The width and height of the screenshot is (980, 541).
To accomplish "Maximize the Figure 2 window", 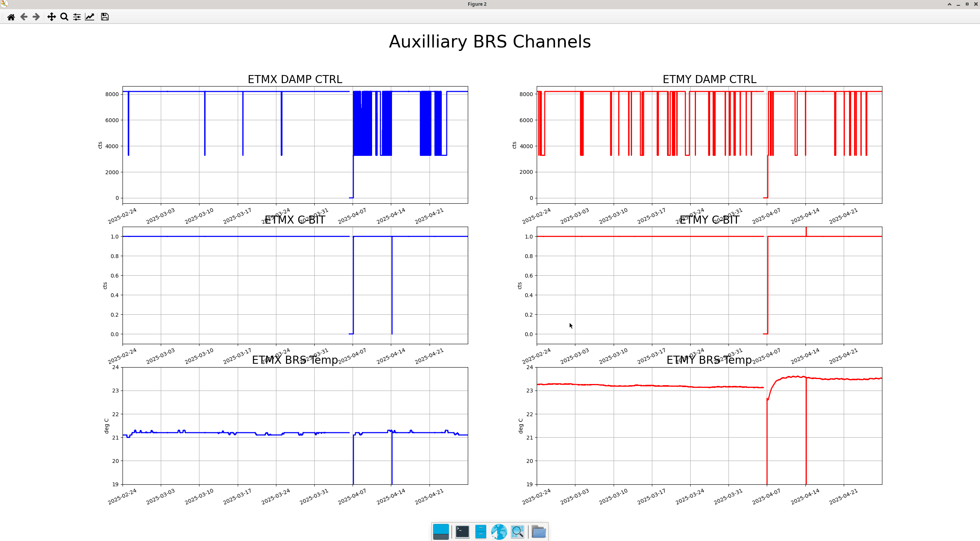I will (x=967, y=4).
